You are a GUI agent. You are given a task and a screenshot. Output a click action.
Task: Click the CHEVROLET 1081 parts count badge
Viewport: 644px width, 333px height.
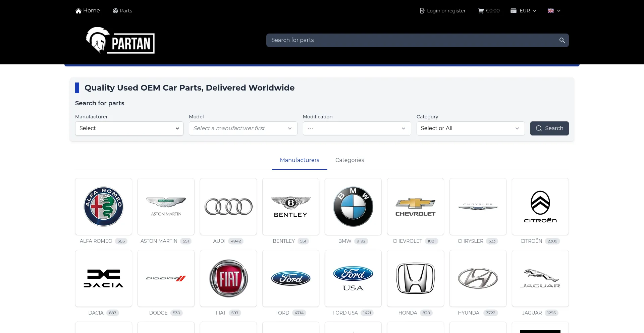pos(431,241)
